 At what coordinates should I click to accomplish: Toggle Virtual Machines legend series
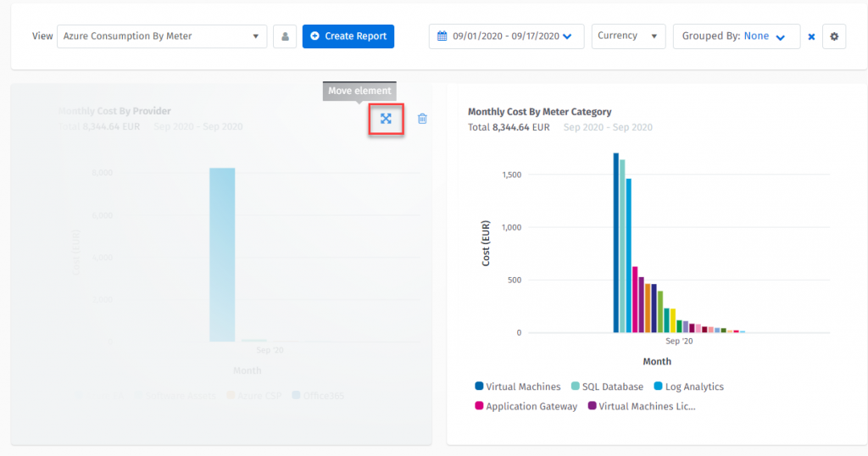click(522, 386)
